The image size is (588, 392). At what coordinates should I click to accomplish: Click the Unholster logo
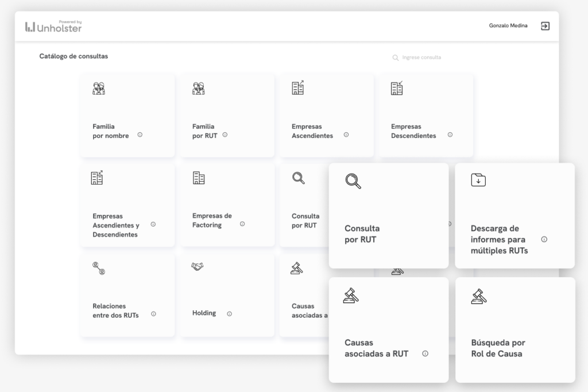(53, 26)
